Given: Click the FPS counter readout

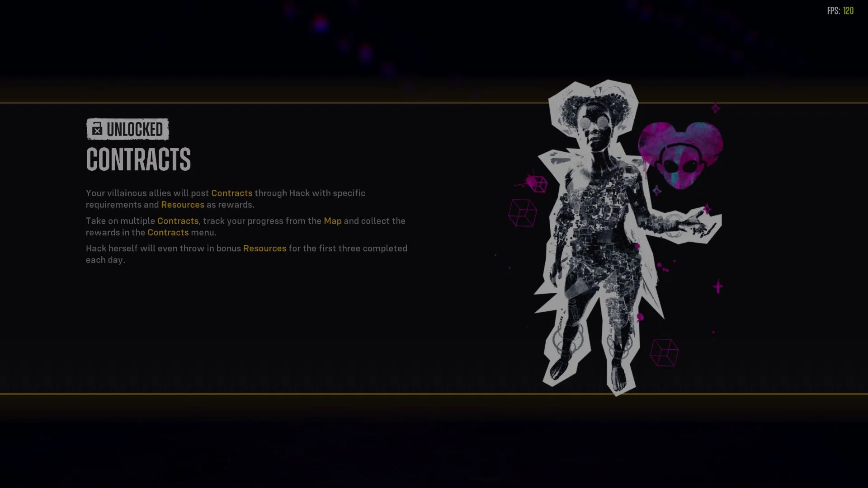Looking at the screenshot, I should 840,11.
